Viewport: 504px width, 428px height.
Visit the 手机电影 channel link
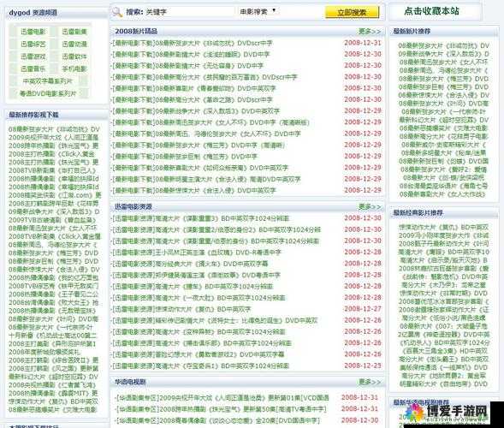pos(74,68)
